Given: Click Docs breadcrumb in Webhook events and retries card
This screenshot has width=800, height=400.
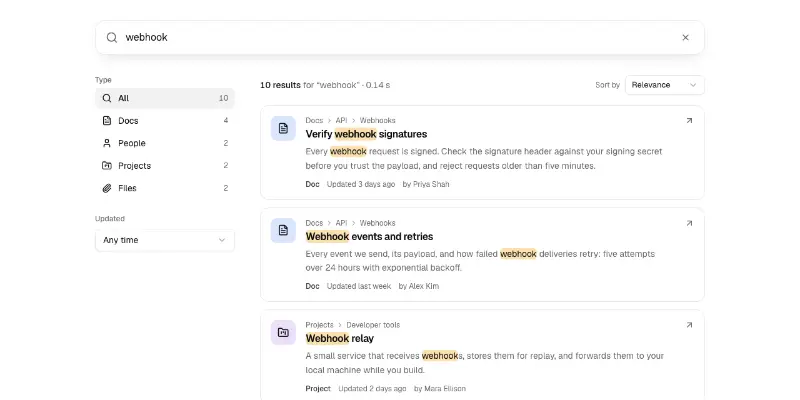Looking at the screenshot, I should coord(314,223).
